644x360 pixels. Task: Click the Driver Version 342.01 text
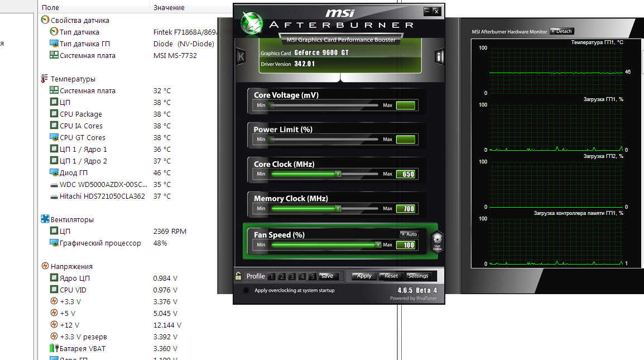point(288,64)
